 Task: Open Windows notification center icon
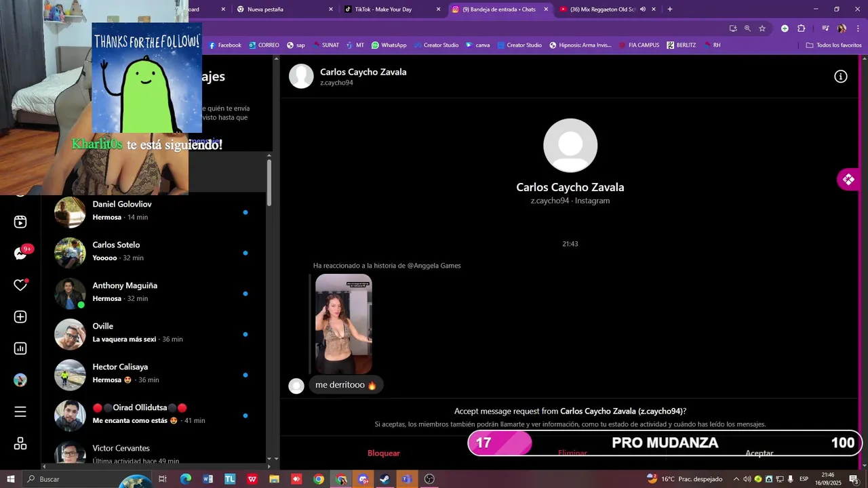pyautogui.click(x=854, y=479)
